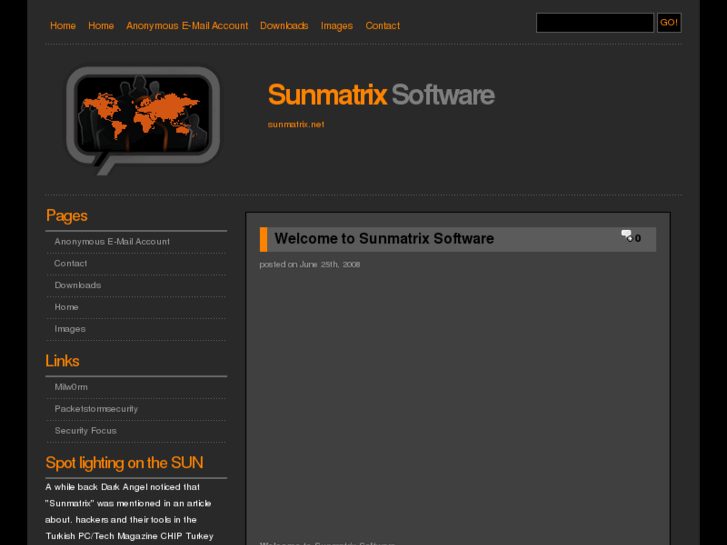Open Home in the Pages sidebar

[66, 307]
